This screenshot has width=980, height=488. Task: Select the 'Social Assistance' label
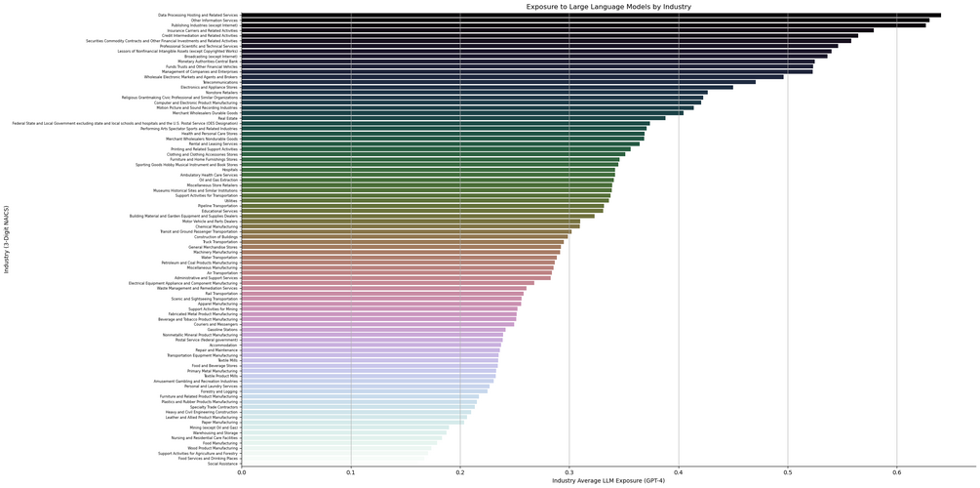click(x=223, y=464)
